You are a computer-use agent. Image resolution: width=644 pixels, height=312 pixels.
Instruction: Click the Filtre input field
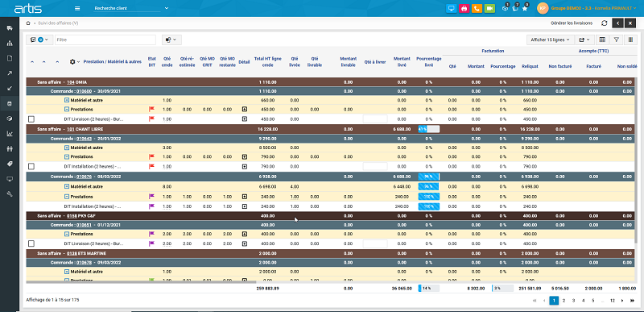coord(105,40)
